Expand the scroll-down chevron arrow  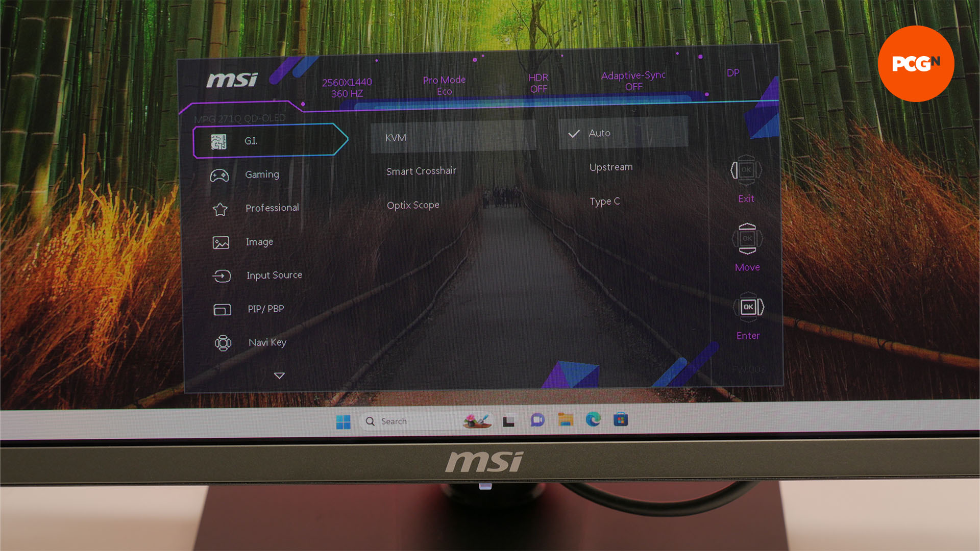tap(279, 375)
